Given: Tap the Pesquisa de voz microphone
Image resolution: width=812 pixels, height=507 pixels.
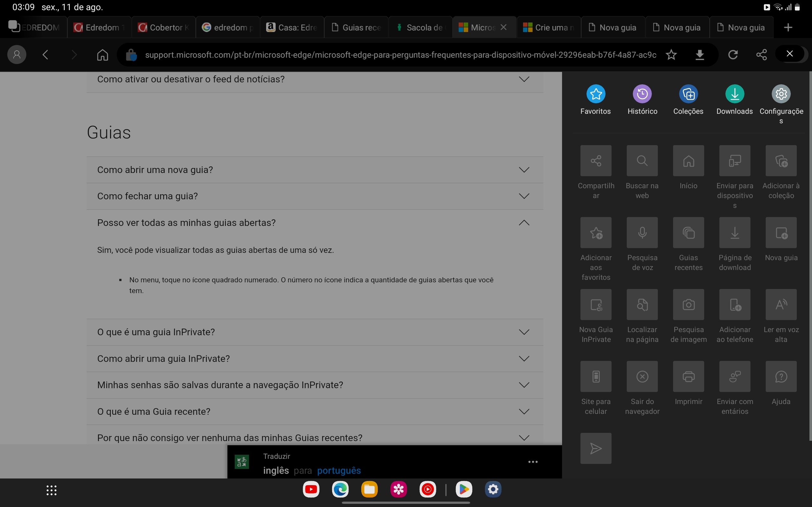Looking at the screenshot, I should tap(642, 233).
